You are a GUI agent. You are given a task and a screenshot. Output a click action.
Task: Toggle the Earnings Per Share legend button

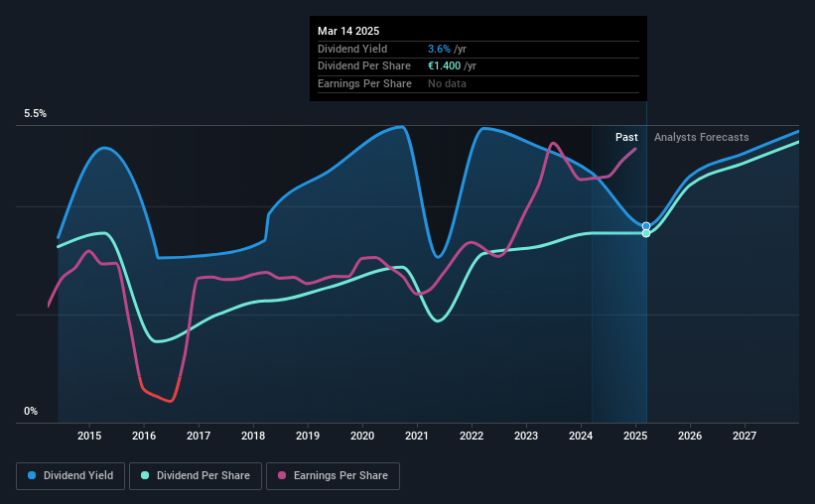[x=333, y=476]
